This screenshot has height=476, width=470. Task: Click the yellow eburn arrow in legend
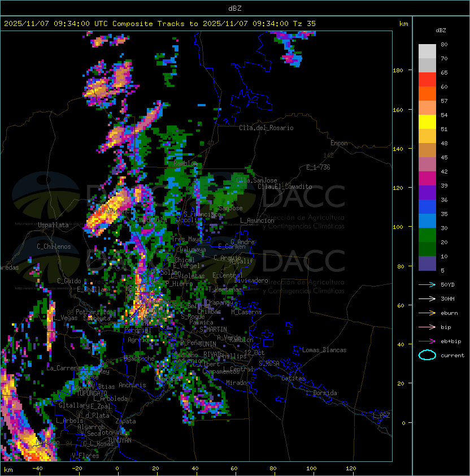tap(427, 313)
